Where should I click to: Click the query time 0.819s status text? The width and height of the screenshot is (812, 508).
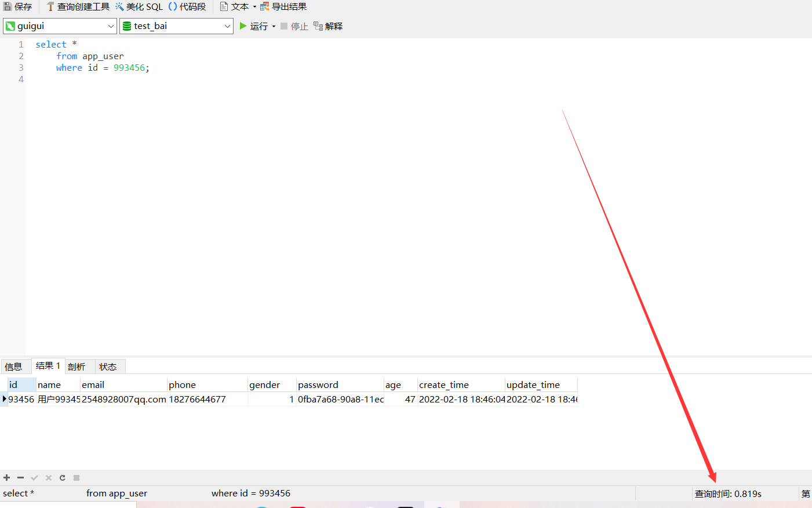(728, 494)
